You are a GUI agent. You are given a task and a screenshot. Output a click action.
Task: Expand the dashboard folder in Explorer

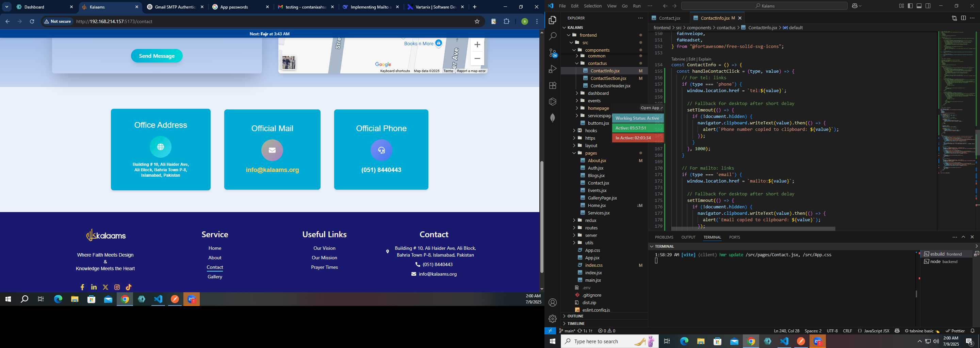tap(576, 93)
